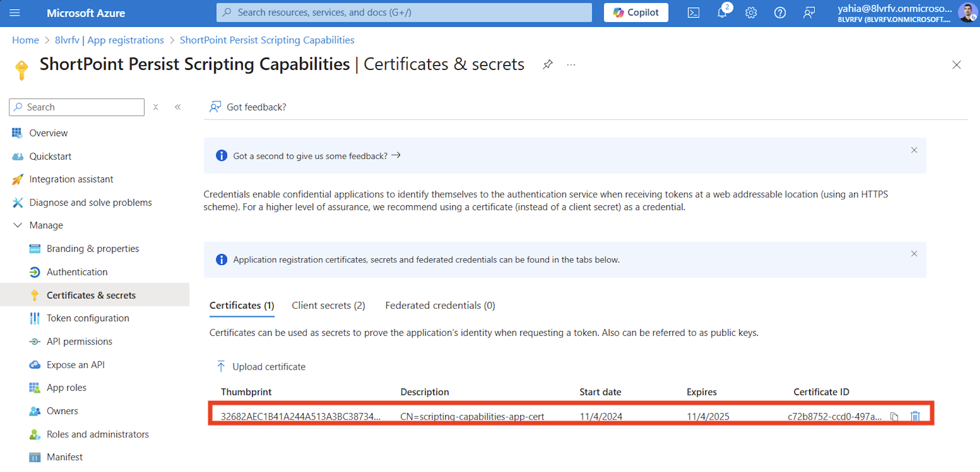Image resolution: width=980 pixels, height=472 pixels.
Task: Click the Description column header
Action: click(x=425, y=392)
